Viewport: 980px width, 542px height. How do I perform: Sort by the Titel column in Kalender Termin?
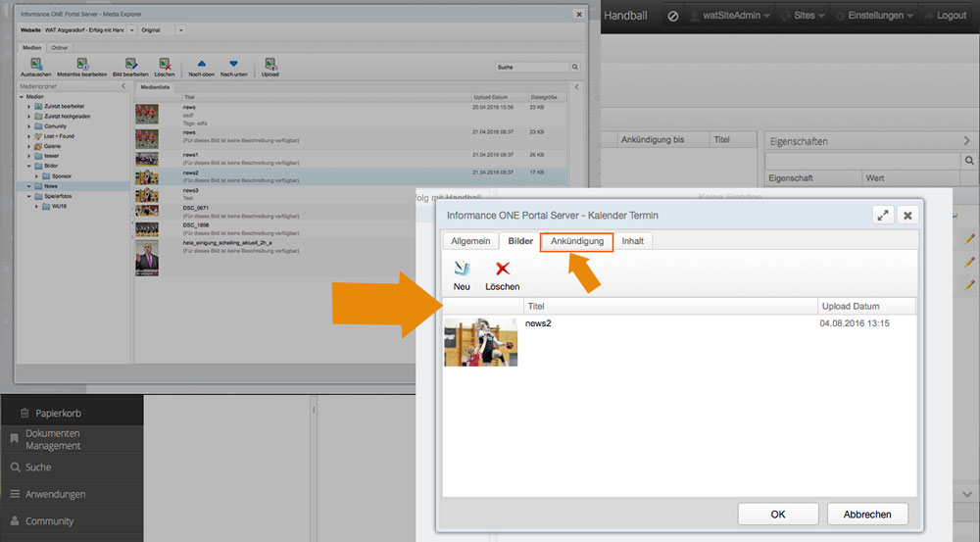click(x=670, y=306)
